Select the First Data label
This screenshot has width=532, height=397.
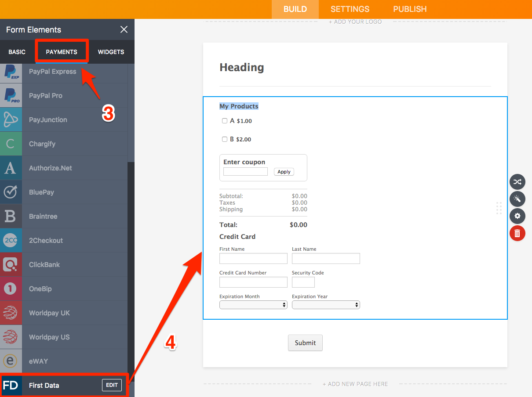[44, 385]
